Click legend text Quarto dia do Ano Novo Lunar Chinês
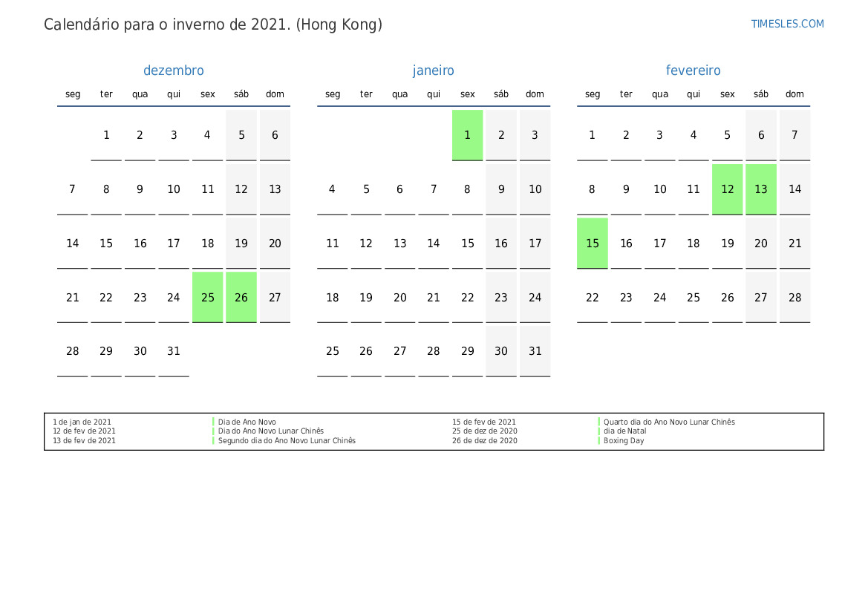Image resolution: width=868 pixels, height=614 pixels. tap(669, 422)
